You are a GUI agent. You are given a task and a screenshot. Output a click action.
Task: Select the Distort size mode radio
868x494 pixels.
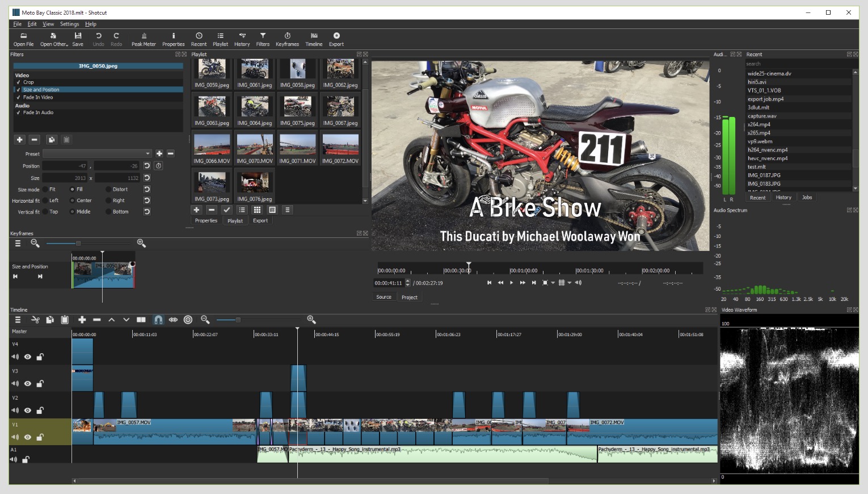(108, 190)
